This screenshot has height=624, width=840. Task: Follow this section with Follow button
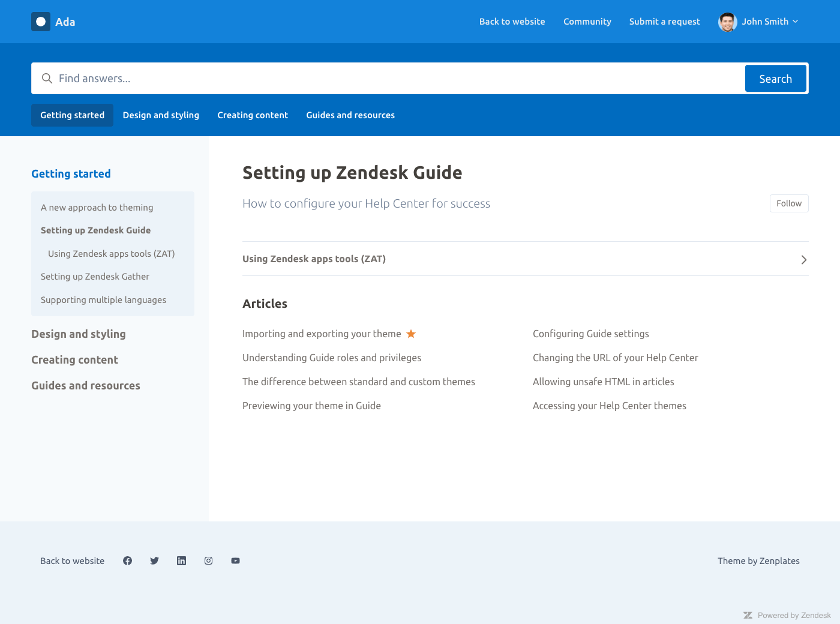788,203
